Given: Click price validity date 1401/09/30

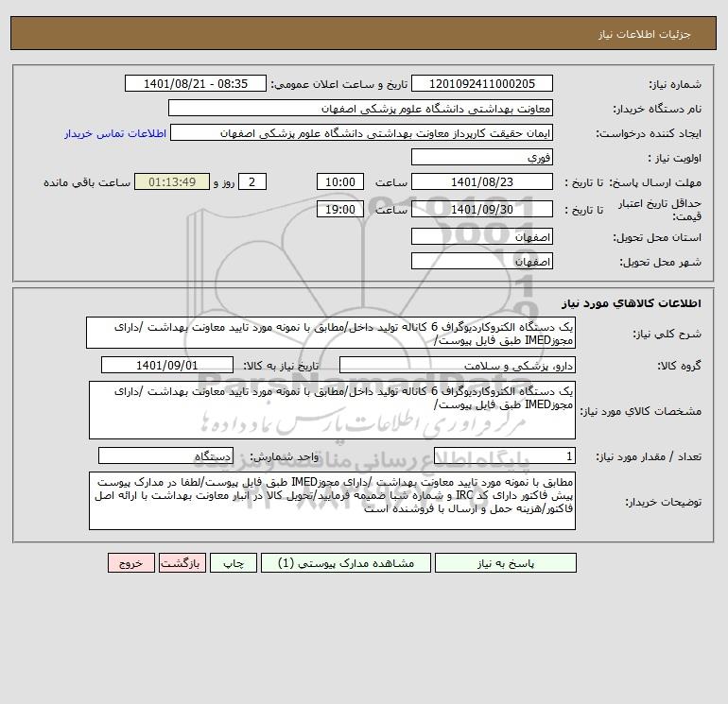Looking at the screenshot, I should pyautogui.click(x=482, y=209).
